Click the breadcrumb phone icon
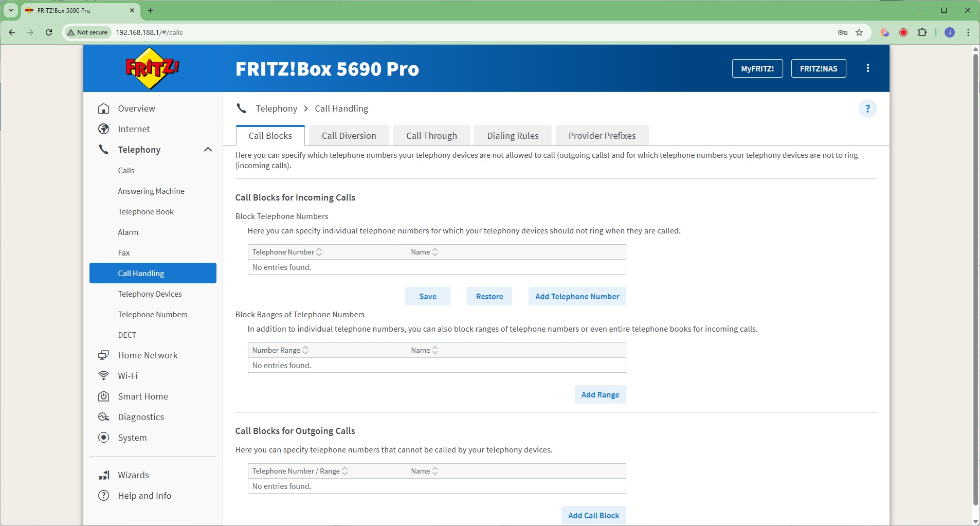The width and height of the screenshot is (980, 526). tap(241, 108)
